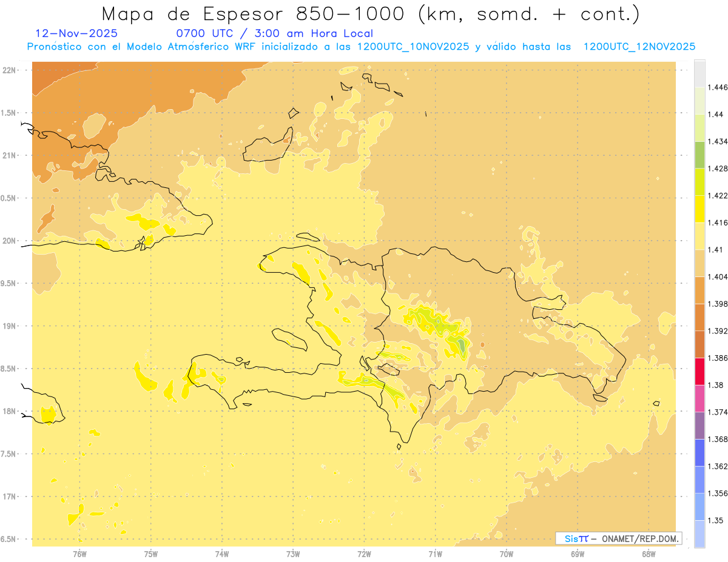Click the orange legend band between 1.398 and 1.404
Screen dimensions: 728x562
pos(699,290)
